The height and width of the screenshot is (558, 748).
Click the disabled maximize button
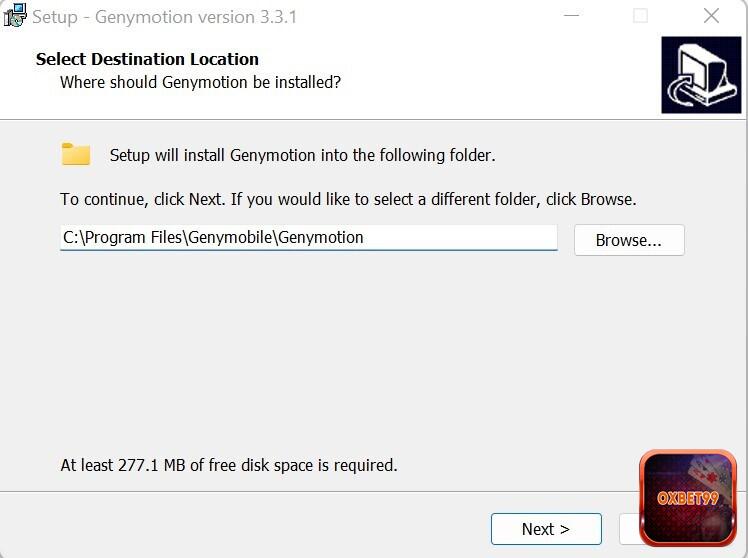click(x=640, y=16)
